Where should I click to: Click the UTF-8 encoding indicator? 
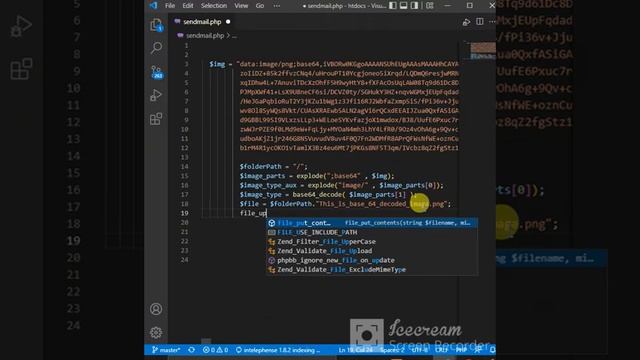click(420, 350)
